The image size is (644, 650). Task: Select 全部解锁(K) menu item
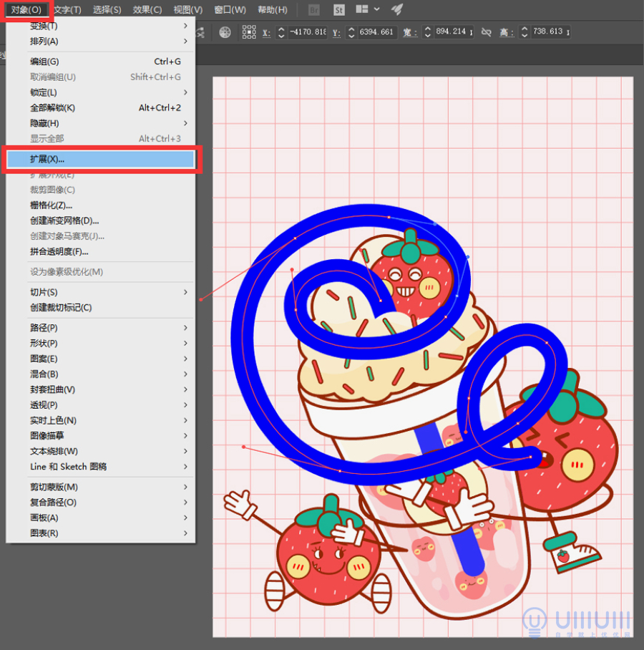tap(100, 108)
